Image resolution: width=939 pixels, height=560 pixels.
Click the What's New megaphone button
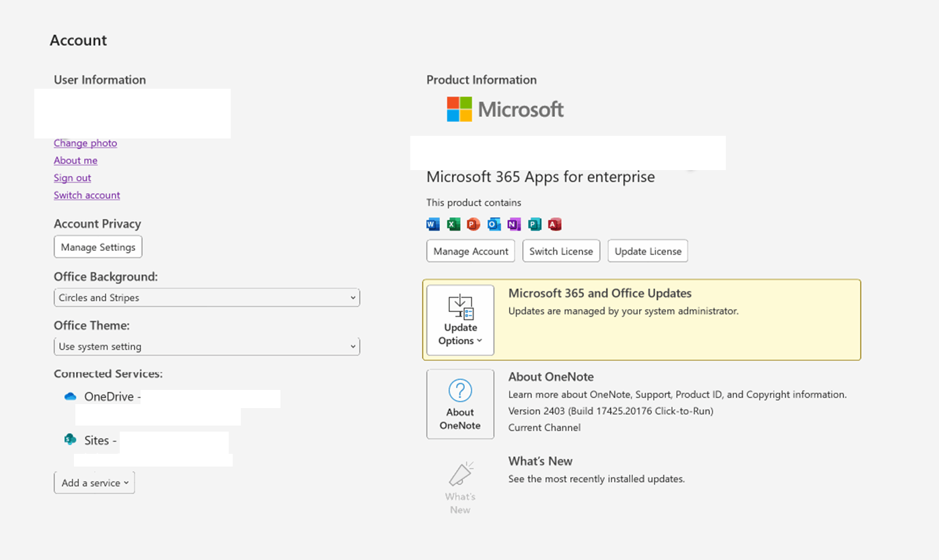coord(460,487)
